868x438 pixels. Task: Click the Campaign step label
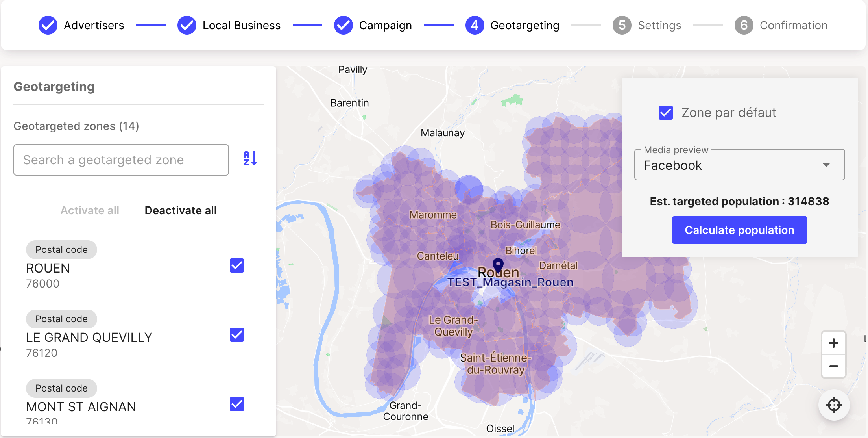pyautogui.click(x=386, y=25)
